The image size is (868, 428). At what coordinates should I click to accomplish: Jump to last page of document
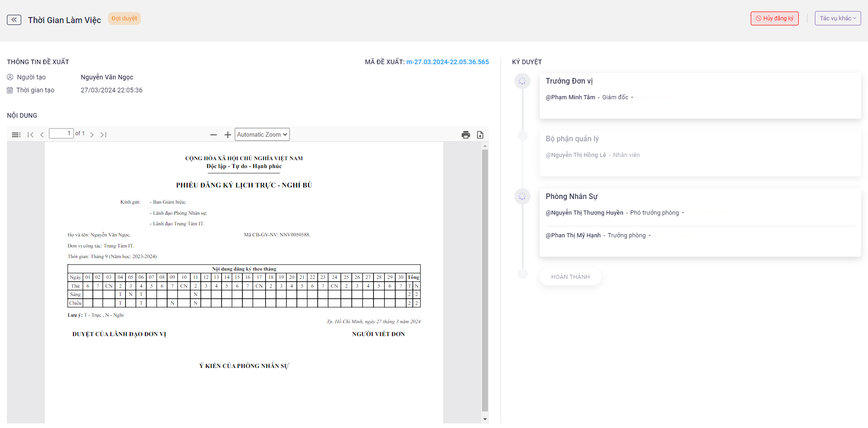[x=103, y=135]
